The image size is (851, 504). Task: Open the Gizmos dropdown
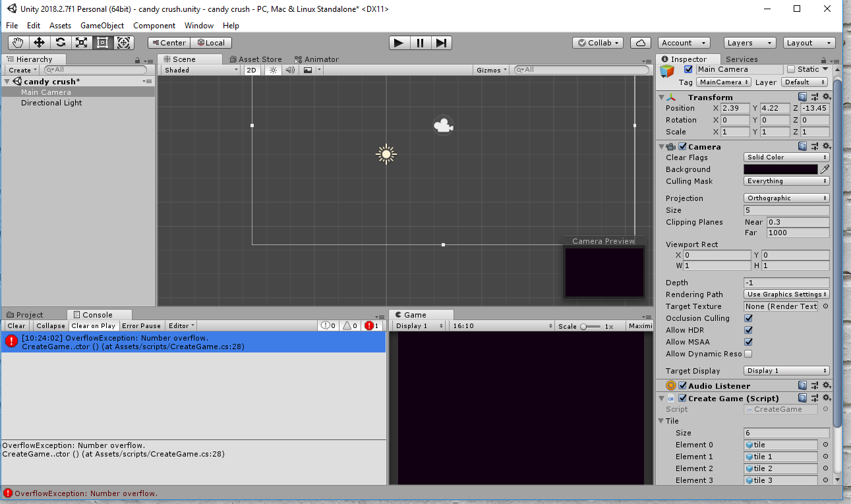[492, 70]
